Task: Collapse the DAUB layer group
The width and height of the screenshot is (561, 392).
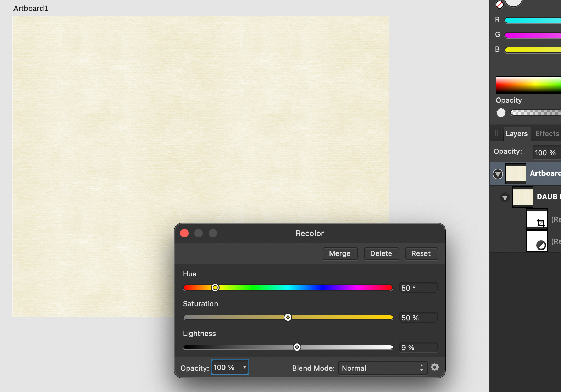Action: click(505, 197)
